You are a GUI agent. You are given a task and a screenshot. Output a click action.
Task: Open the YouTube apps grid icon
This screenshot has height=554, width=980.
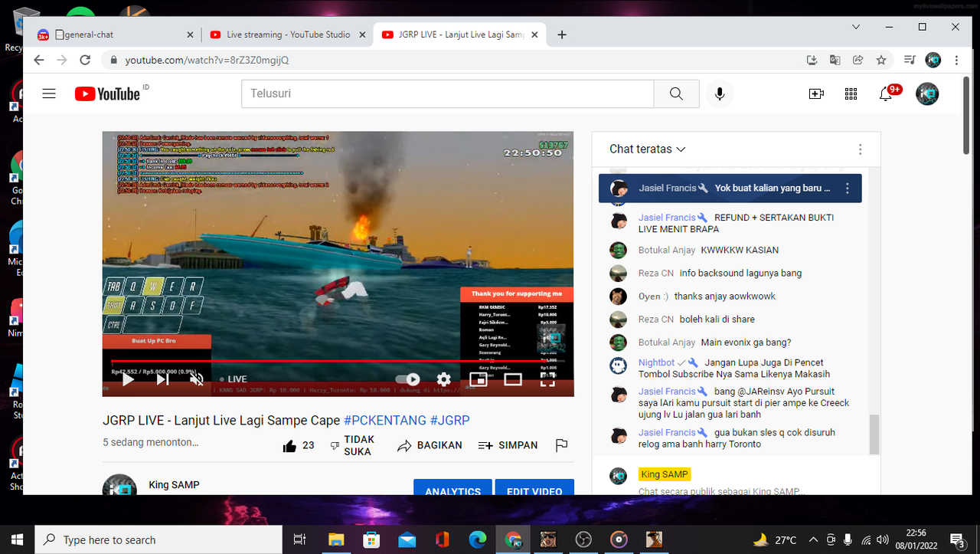coord(851,93)
